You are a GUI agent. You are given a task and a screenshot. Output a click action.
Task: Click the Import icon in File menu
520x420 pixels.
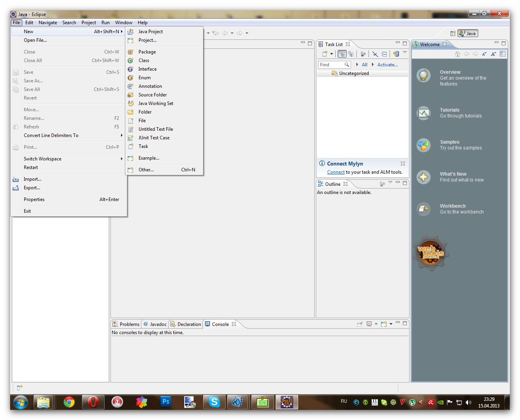click(16, 179)
